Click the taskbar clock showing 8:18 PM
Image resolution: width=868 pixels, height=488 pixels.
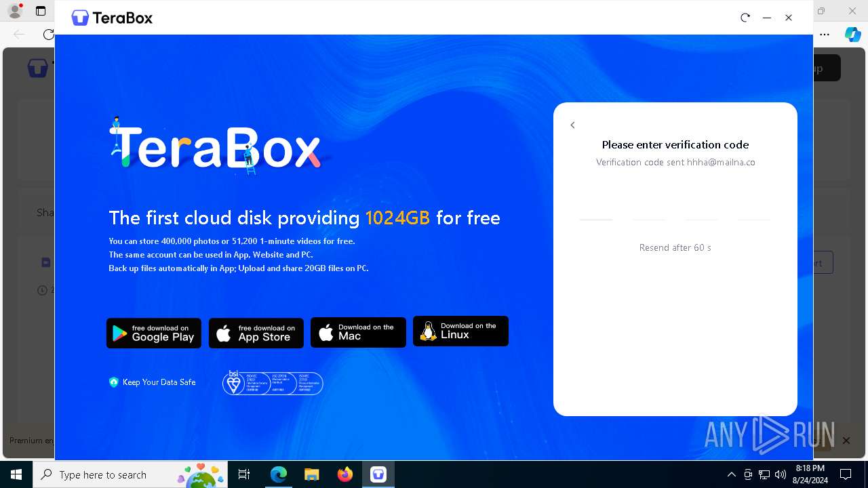pos(810,474)
